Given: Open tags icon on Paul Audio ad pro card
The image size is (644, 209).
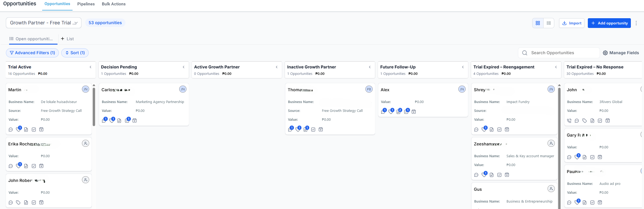Looking at the screenshot, I should click(x=577, y=202).
